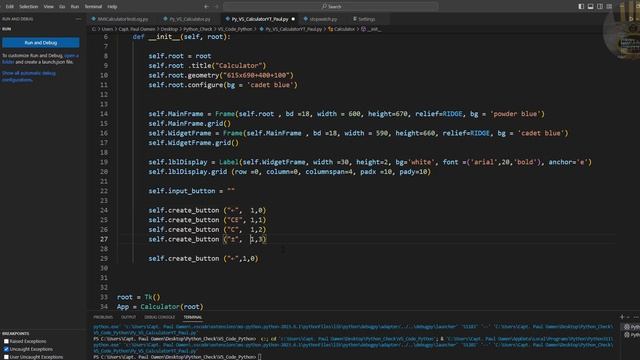640x360 pixels.
Task: Open the Go menu
Action: tap(62, 7)
